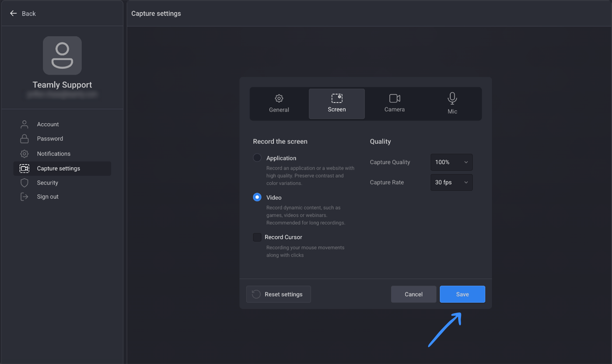Click the Security shield icon
This screenshot has height=364, width=612.
pos(24,183)
